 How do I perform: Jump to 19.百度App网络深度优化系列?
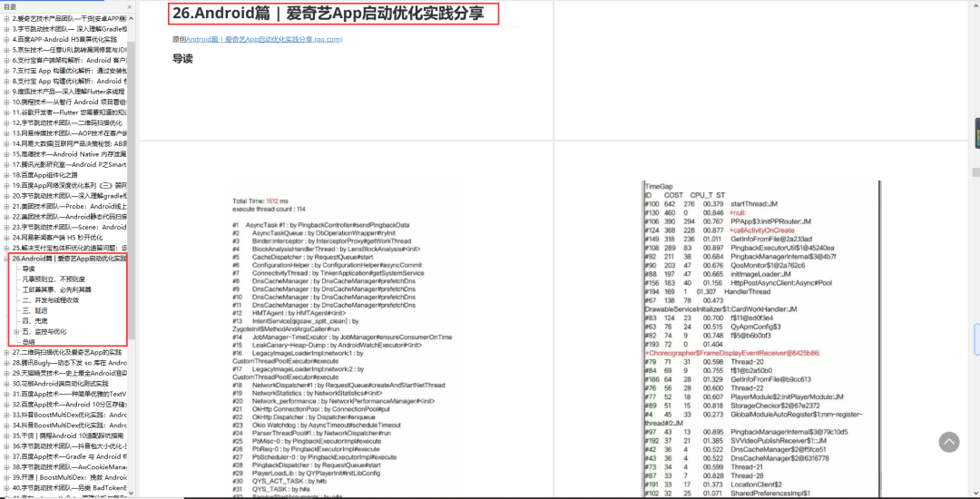pyautogui.click(x=69, y=185)
